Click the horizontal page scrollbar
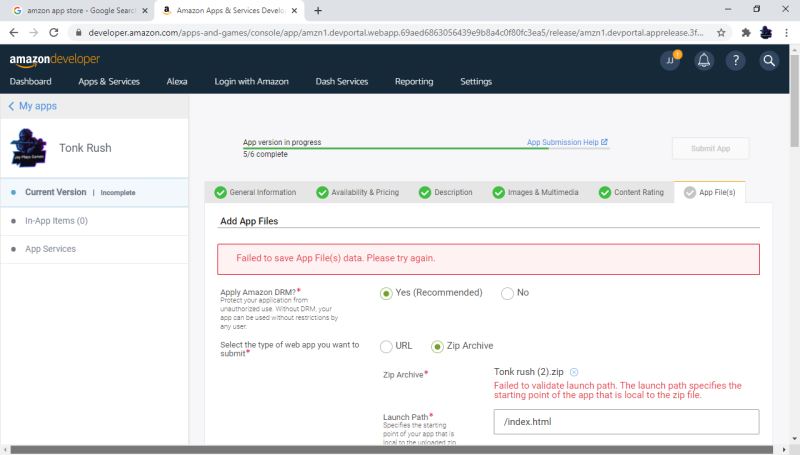This screenshot has height=455, width=800. [x=392, y=450]
